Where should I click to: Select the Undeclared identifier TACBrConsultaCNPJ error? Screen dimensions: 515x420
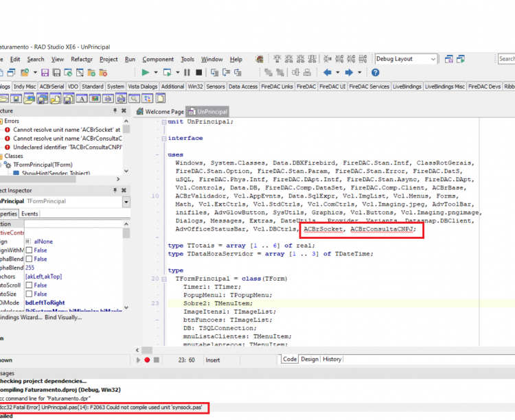pyautogui.click(x=67, y=147)
